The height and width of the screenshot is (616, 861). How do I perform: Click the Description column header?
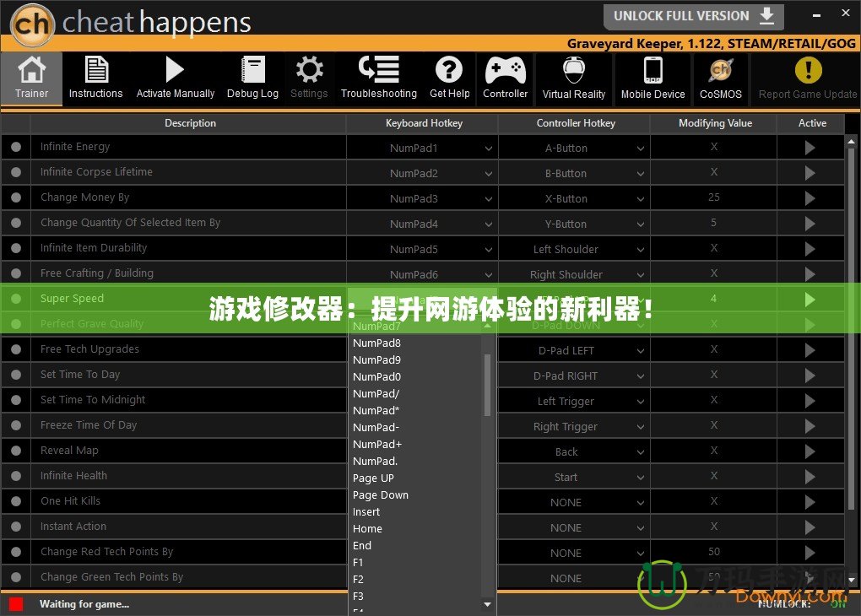(x=190, y=123)
